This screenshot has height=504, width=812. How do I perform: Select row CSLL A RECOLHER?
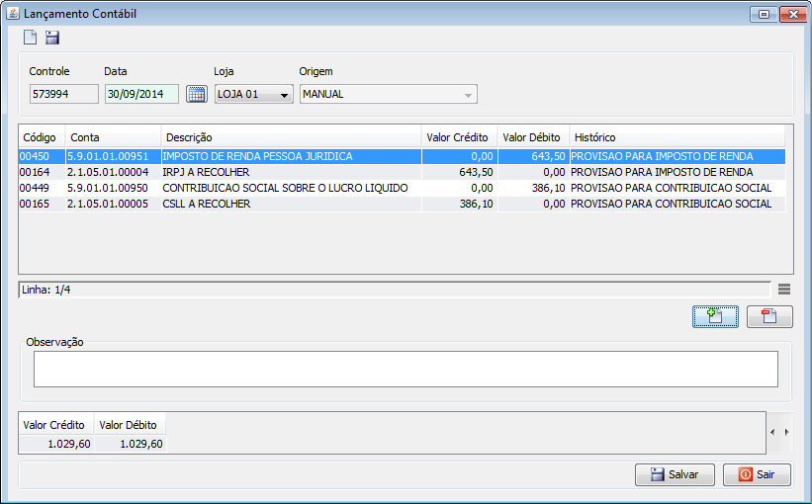click(x=402, y=204)
